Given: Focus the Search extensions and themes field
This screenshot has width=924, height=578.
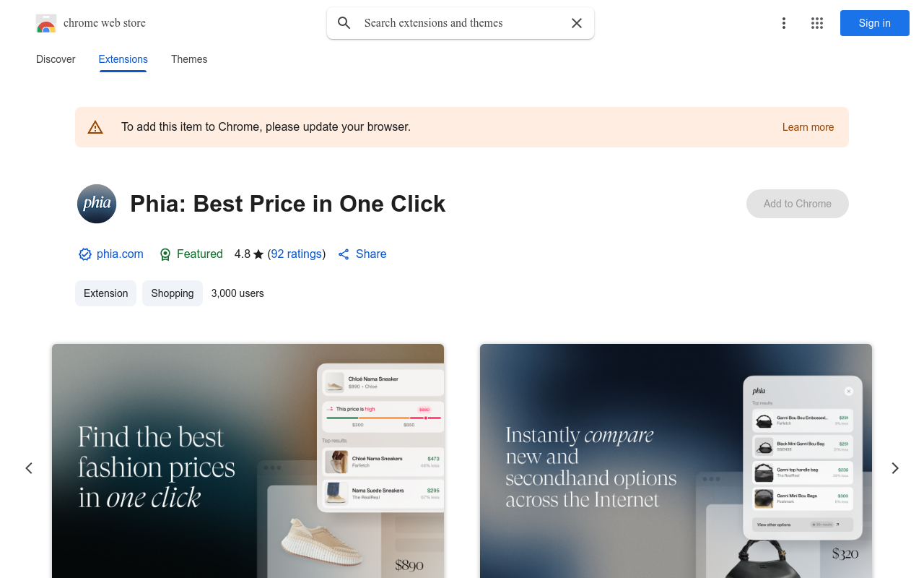Looking at the screenshot, I should pyautogui.click(x=461, y=23).
